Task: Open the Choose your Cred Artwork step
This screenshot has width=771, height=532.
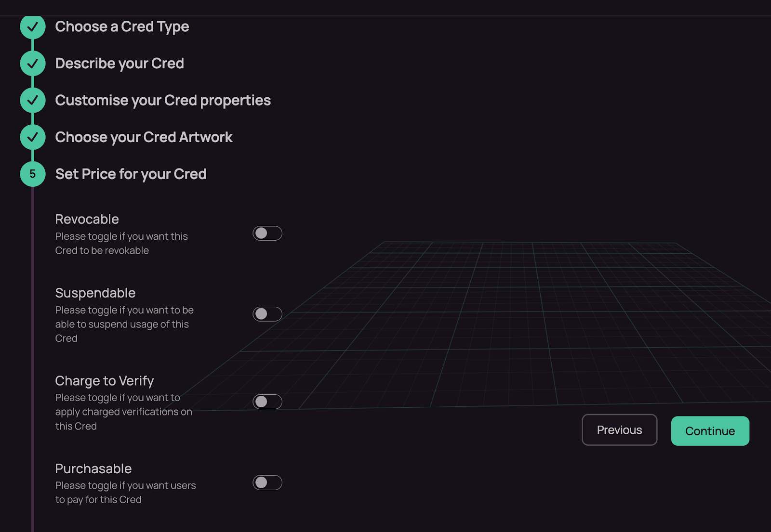Action: coord(144,137)
